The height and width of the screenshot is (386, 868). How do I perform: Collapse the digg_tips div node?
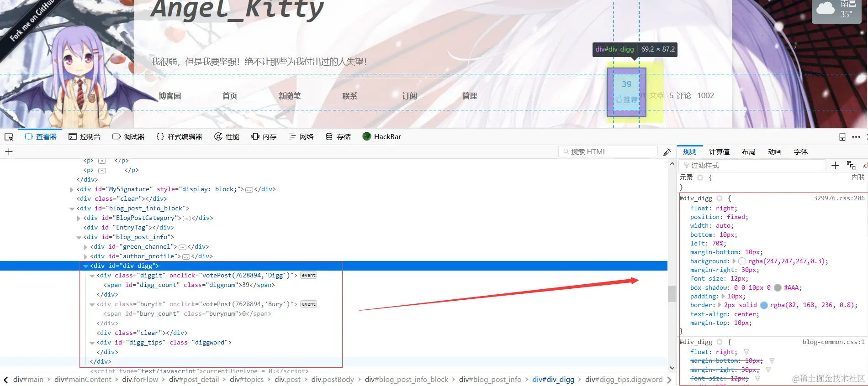[92, 343]
